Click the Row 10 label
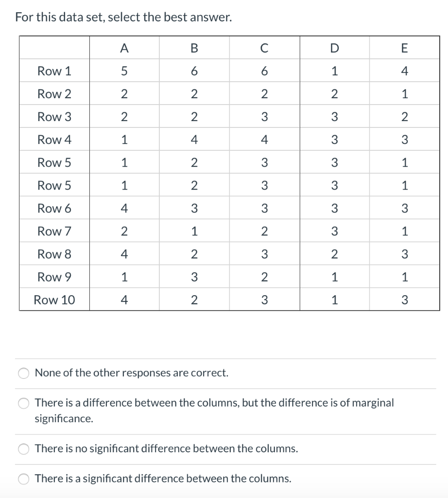This screenshot has width=448, height=498. [x=53, y=300]
